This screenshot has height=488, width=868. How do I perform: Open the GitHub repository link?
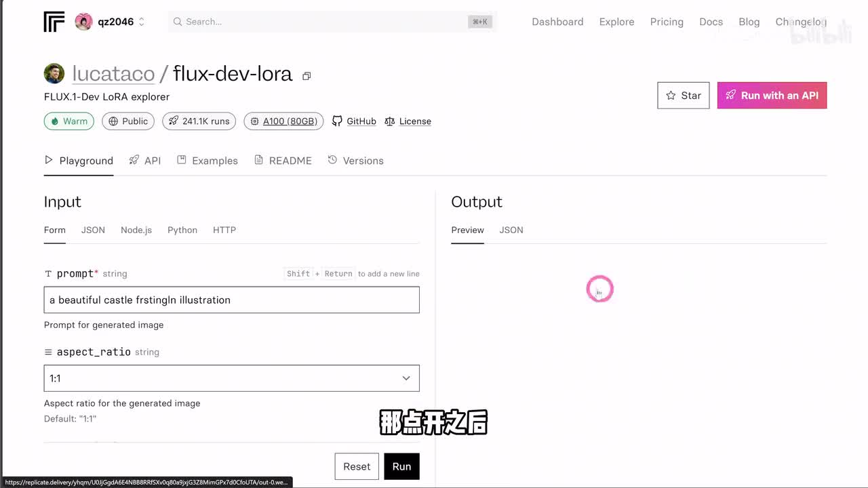(354, 121)
